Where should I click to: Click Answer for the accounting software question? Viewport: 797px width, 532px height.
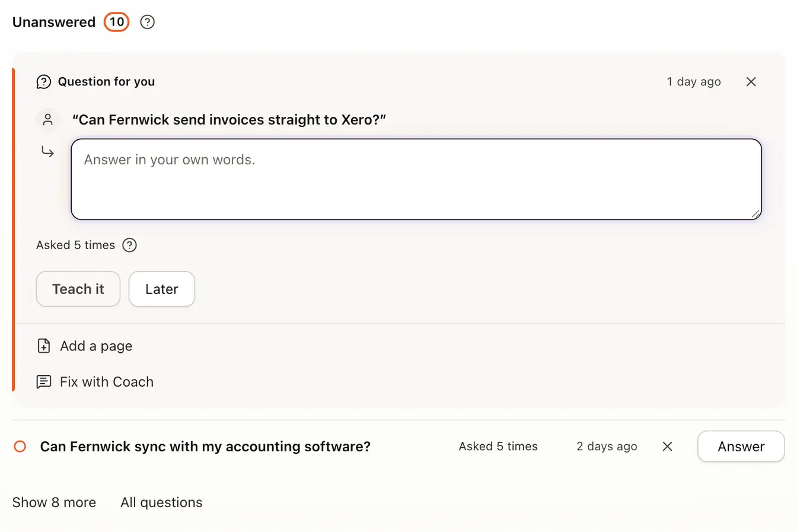[x=741, y=447]
